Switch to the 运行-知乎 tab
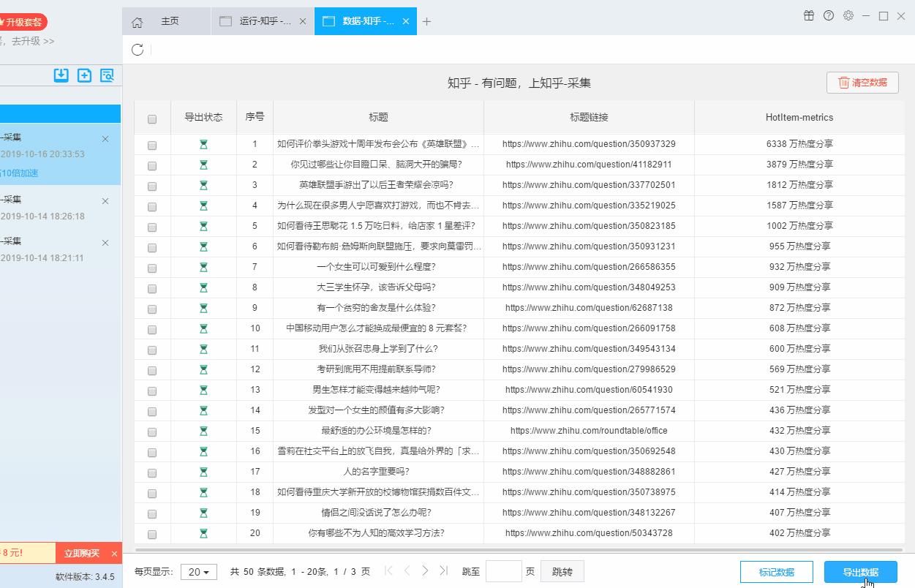This screenshot has width=915, height=588. [x=263, y=22]
